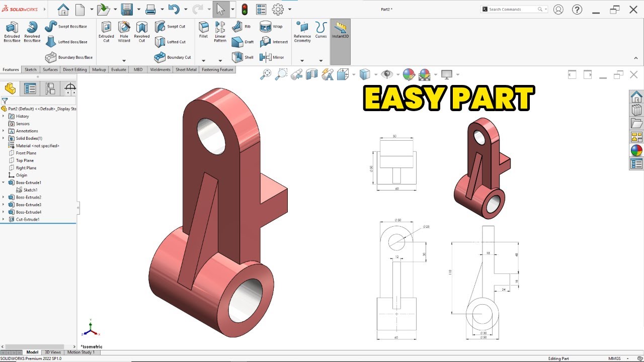Rebuild the model with the traffic light icon
Screen dimensions: 644x362
tap(245, 9)
